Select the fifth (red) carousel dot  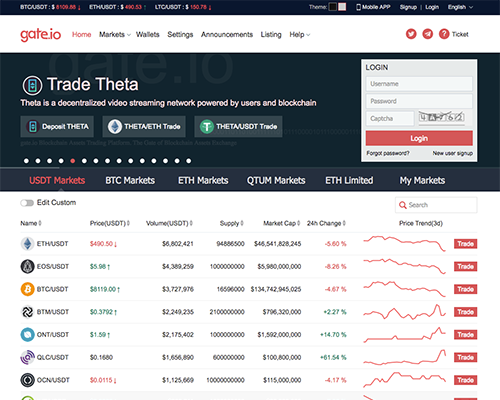(x=73, y=161)
